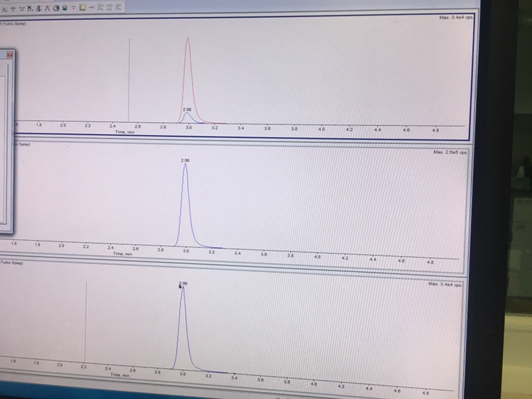Click the 'Time, min' axis label in the bottom pane
The height and width of the screenshot is (399, 532).
(x=120, y=375)
